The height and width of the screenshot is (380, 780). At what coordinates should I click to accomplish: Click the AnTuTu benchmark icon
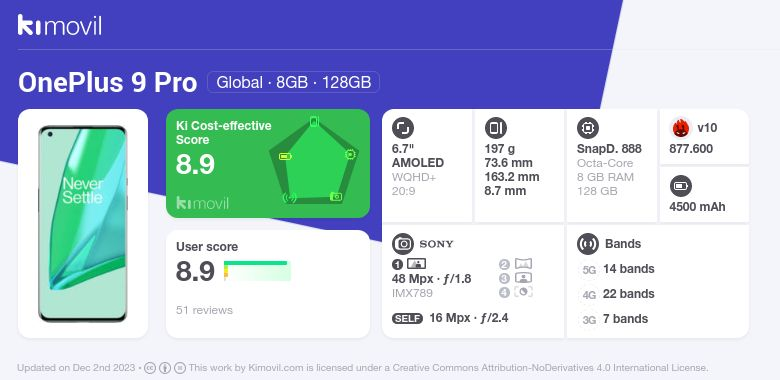tap(681, 128)
